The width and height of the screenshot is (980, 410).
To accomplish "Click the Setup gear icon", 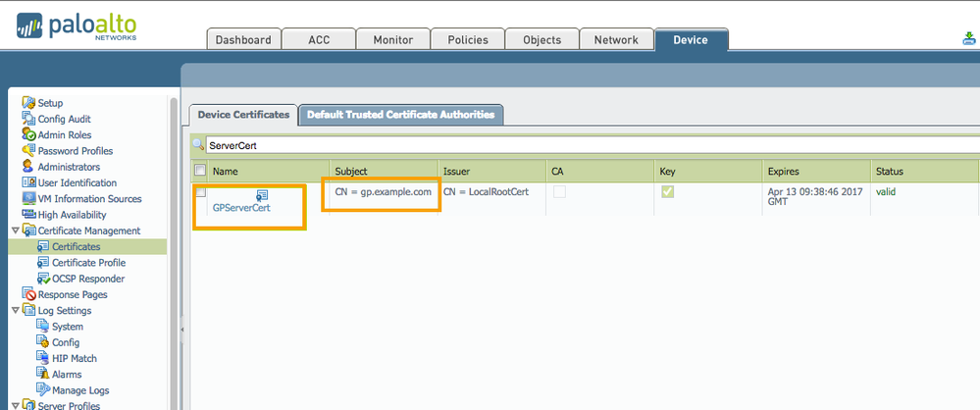I will [28, 103].
